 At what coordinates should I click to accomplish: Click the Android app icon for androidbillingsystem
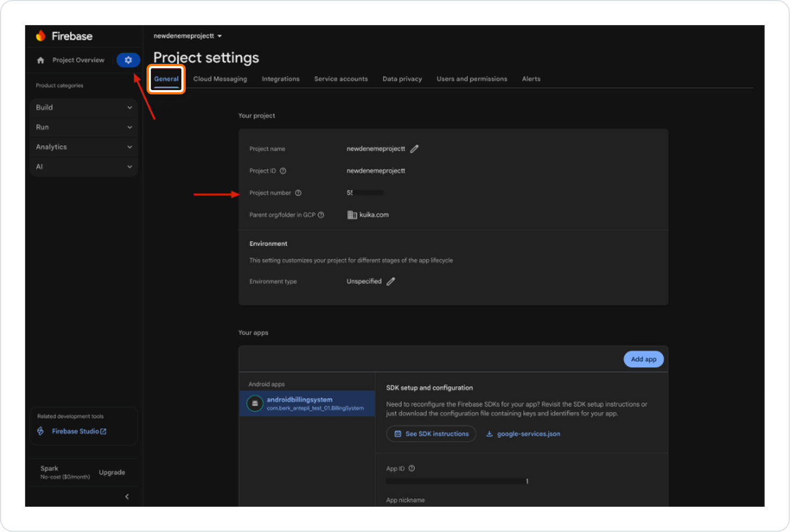(x=255, y=403)
